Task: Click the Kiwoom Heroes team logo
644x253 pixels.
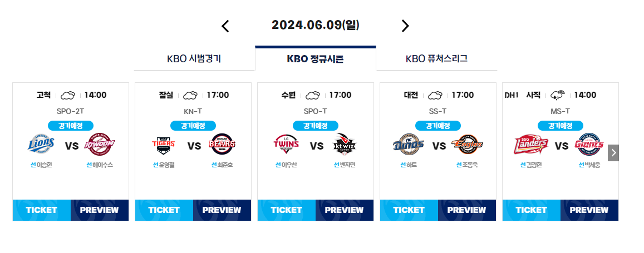Action: 100,145
